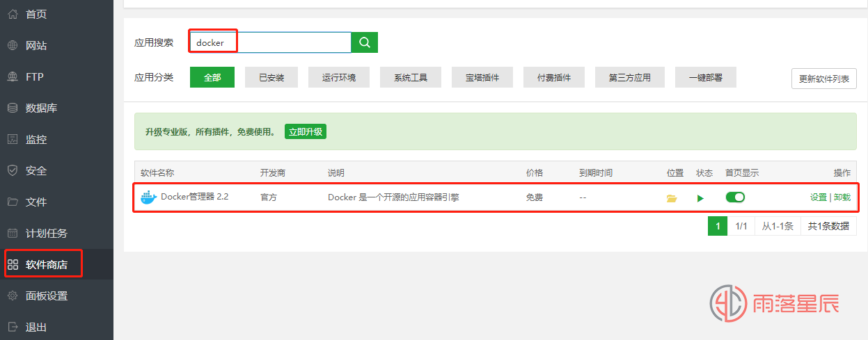This screenshot has height=340, width=868.
Task: Click the 到期时间 column header
Action: point(596,172)
